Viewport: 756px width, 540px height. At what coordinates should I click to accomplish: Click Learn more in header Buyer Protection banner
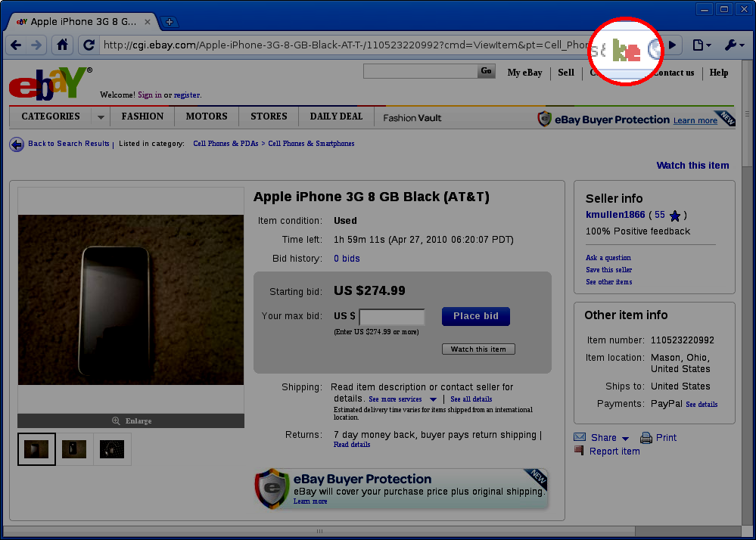coord(695,120)
